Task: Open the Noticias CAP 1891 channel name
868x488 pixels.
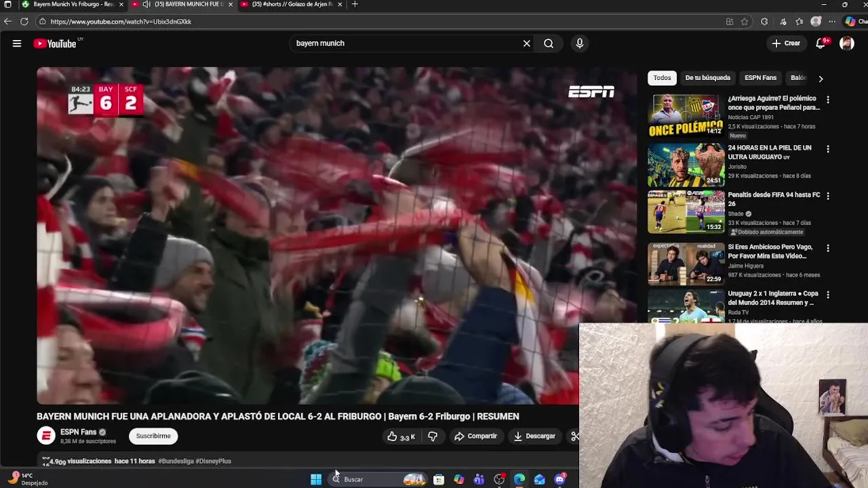Action: coord(752,117)
